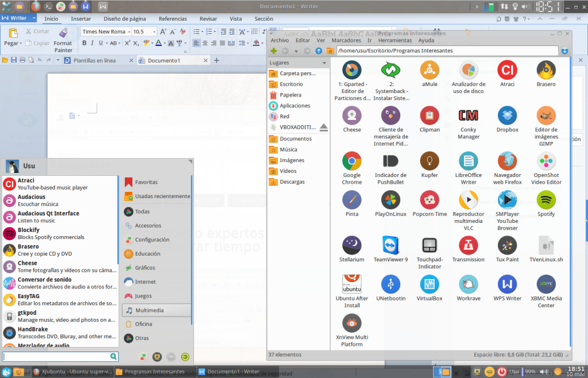Open Analizador de uso de disco
The width and height of the screenshot is (588, 378).
469,70
